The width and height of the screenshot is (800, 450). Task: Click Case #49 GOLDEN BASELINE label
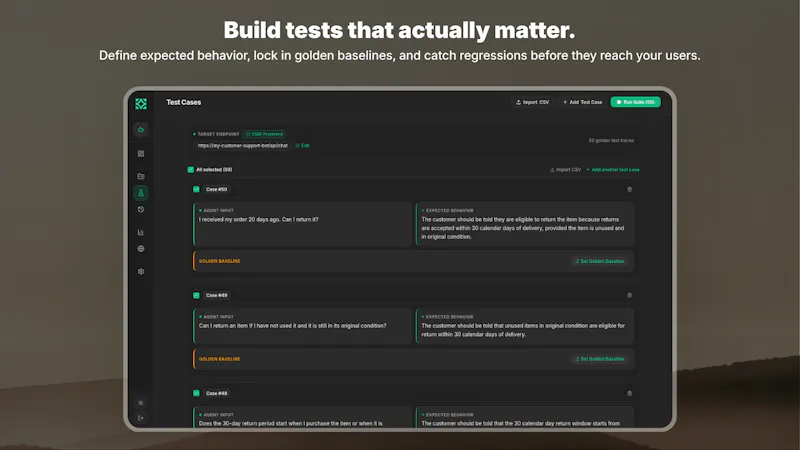coord(219,359)
